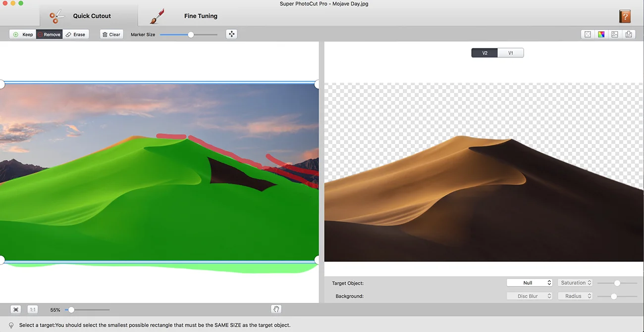Click the image background preview icon
Image resolution: width=644 pixels, height=332 pixels.
(x=615, y=34)
